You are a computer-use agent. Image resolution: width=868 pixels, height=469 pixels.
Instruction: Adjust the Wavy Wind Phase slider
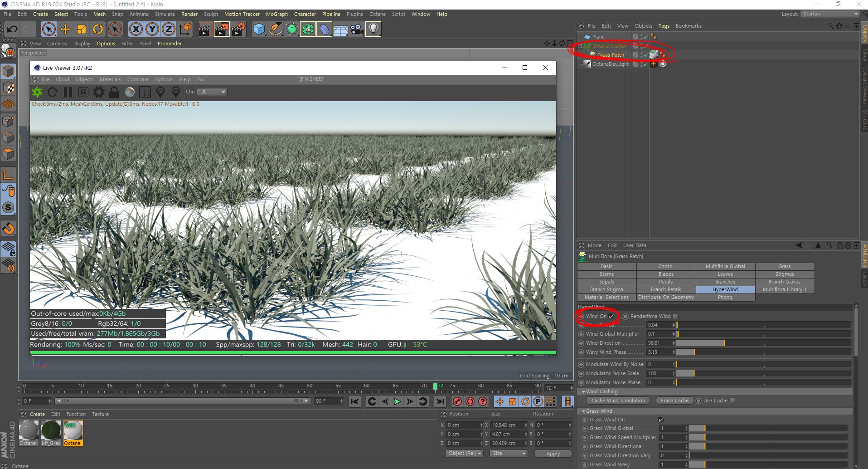[x=764, y=352]
